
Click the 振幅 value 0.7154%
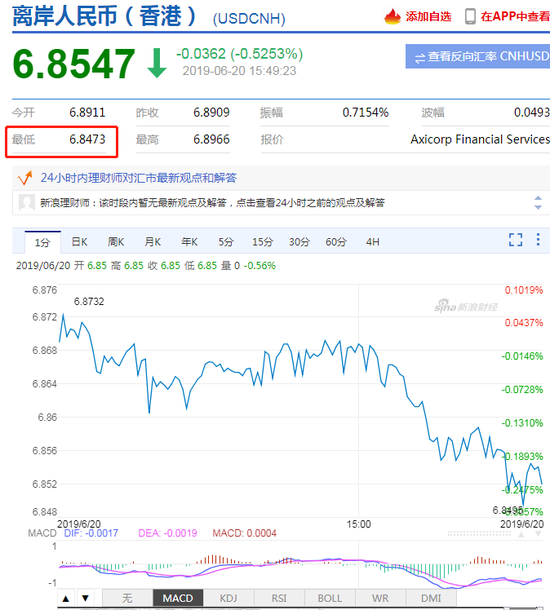pyautogui.click(x=366, y=113)
